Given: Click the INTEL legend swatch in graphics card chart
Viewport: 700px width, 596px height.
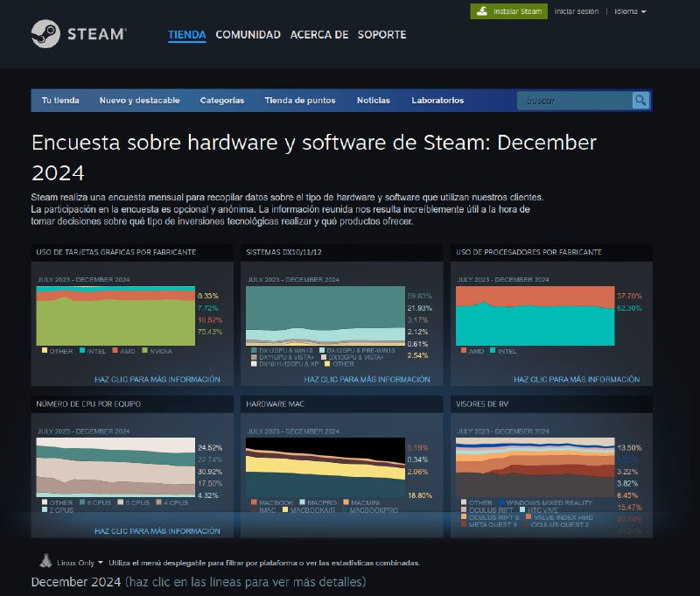Looking at the screenshot, I should tap(82, 350).
